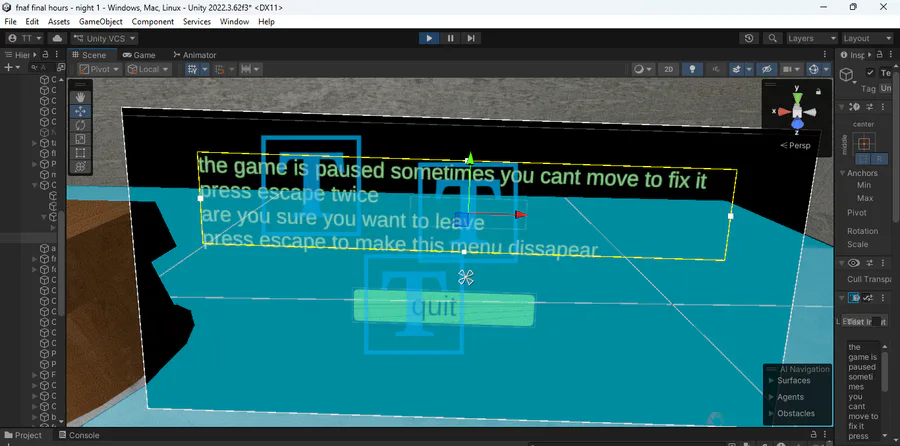Select the Hand view tool

pyautogui.click(x=80, y=97)
